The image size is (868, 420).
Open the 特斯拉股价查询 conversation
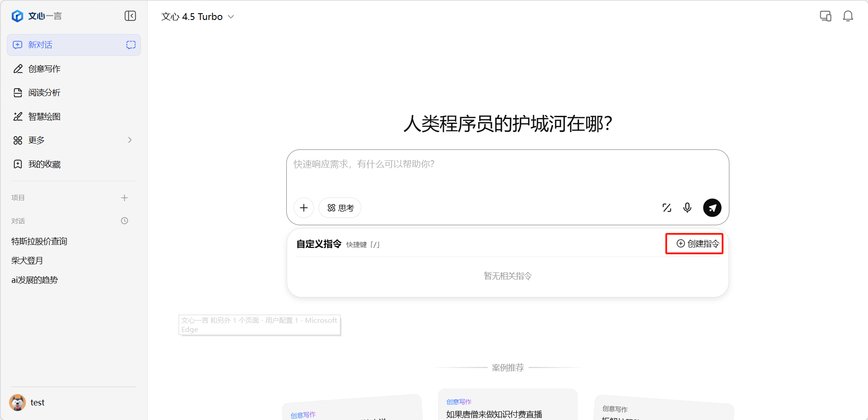coord(40,241)
